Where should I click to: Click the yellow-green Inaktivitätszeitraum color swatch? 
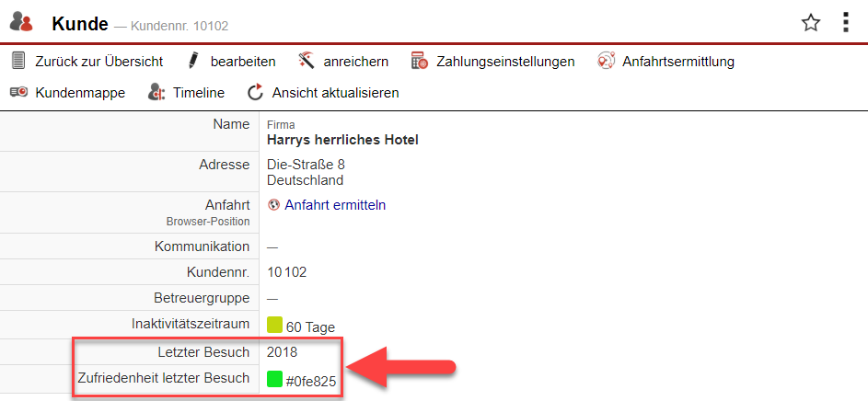[274, 326]
